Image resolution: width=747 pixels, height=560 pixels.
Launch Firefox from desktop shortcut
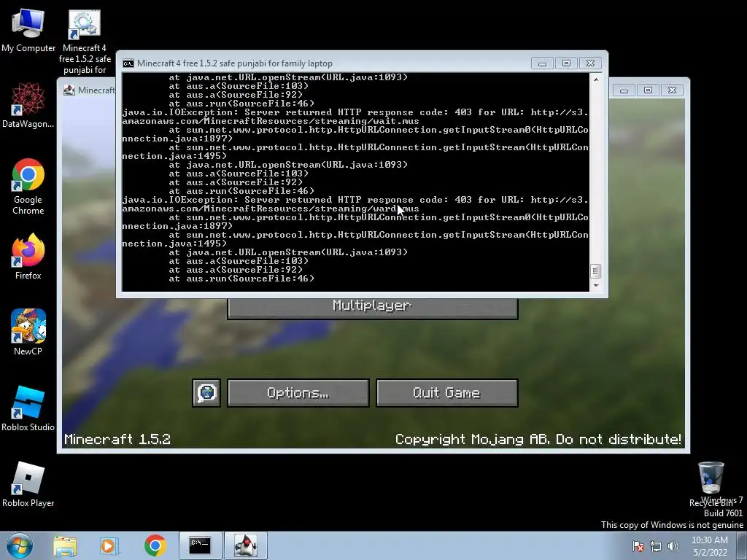(28, 257)
